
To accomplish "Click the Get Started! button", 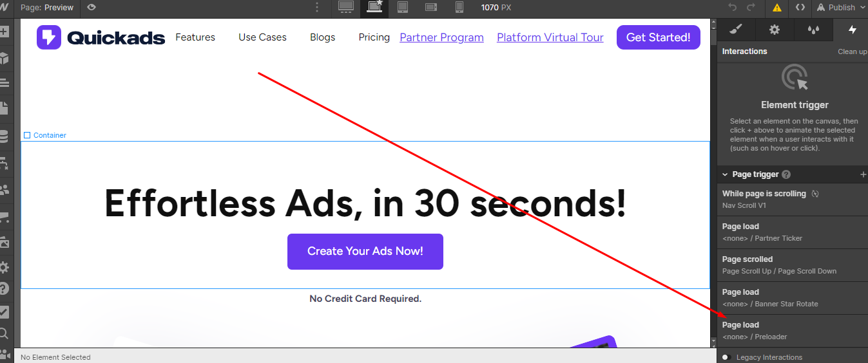I will (x=659, y=37).
